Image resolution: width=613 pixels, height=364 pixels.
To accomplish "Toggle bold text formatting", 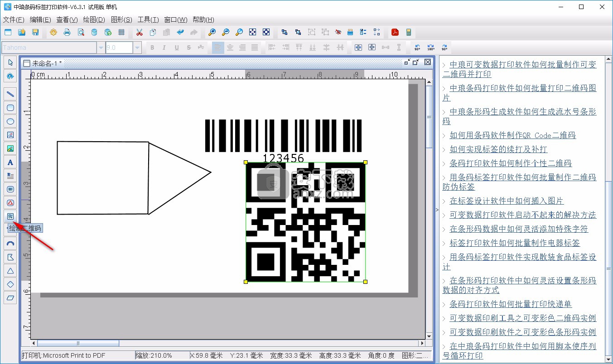I will (x=152, y=48).
